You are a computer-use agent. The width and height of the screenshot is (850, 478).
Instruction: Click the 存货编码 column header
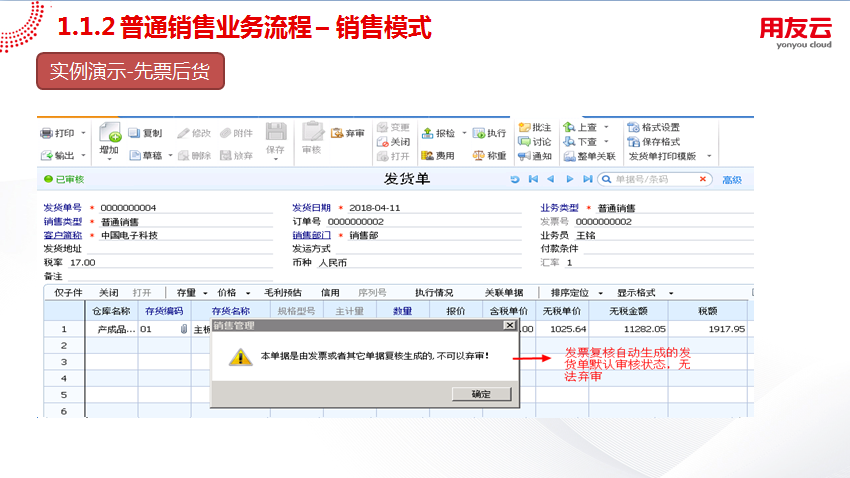pos(164,311)
